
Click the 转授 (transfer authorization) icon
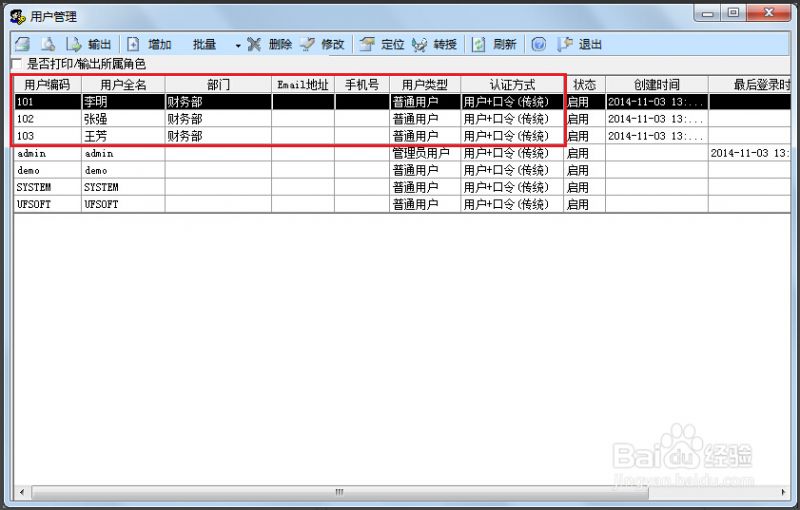point(420,44)
